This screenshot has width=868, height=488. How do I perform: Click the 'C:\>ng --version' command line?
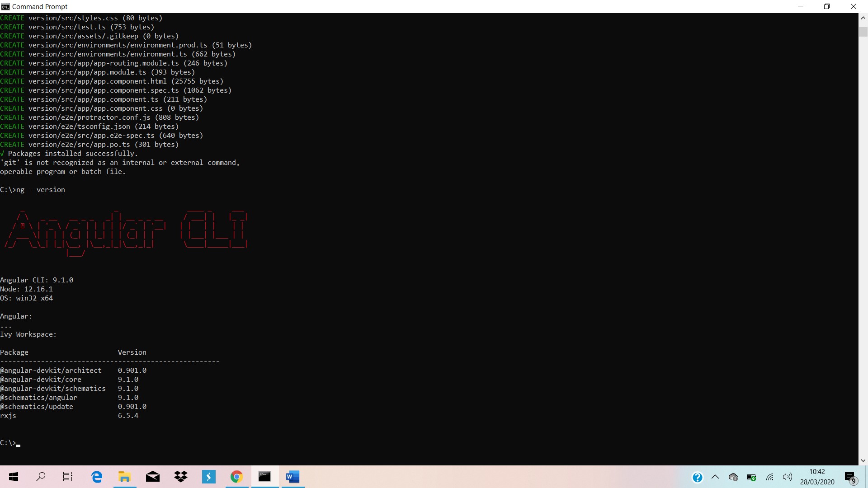[x=33, y=190]
